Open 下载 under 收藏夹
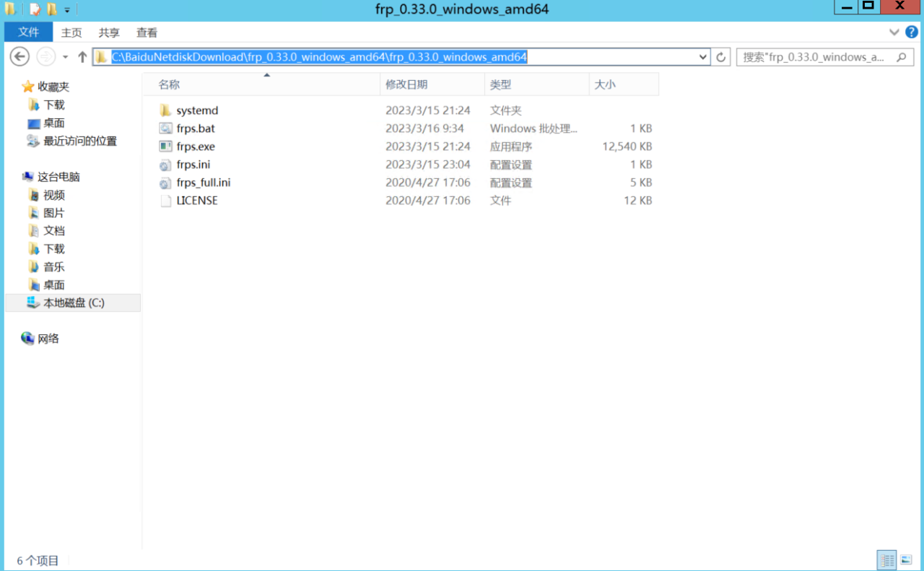Viewport: 924px width, 571px height. pyautogui.click(x=54, y=105)
